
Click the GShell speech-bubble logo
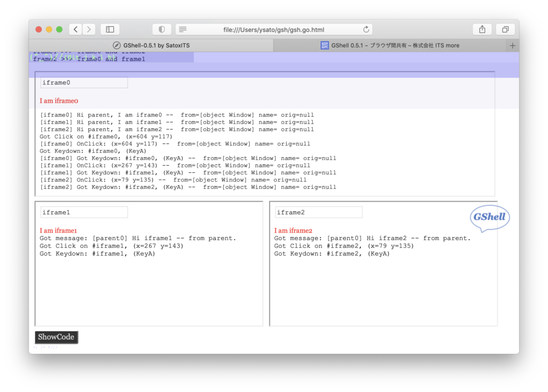[x=490, y=218]
